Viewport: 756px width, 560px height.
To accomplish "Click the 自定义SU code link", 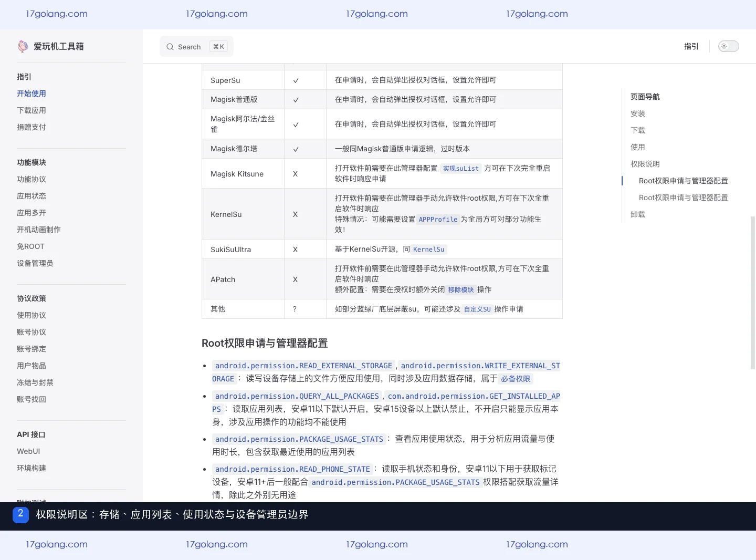I will 477,309.
